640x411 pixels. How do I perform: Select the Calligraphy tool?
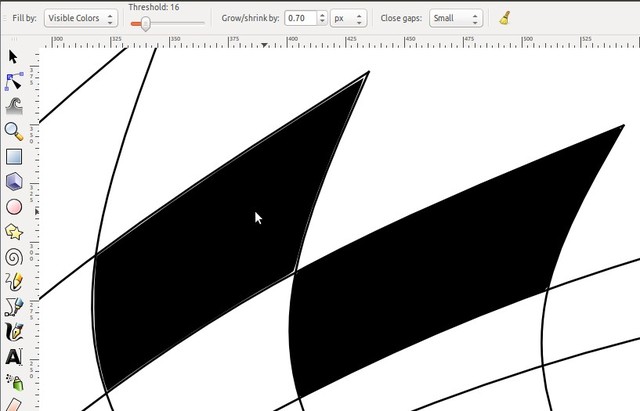point(14,332)
